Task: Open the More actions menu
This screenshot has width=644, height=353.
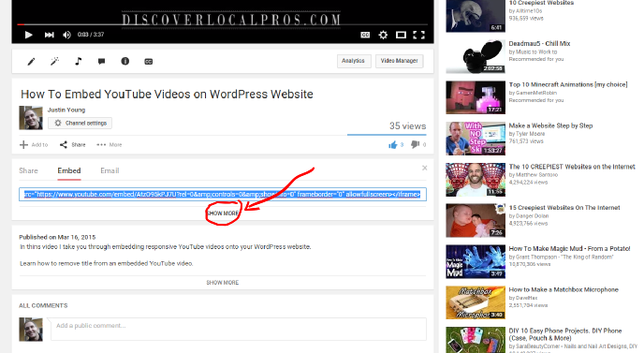Action: coord(110,144)
